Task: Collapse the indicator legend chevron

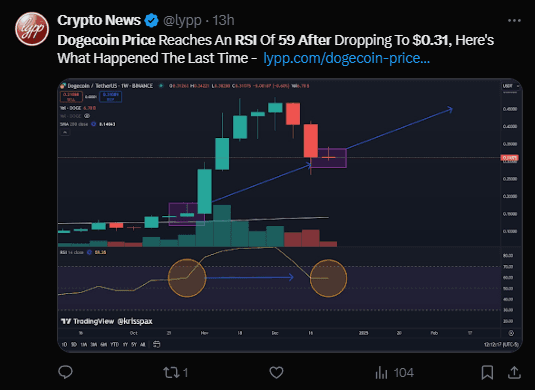Action: (x=65, y=132)
